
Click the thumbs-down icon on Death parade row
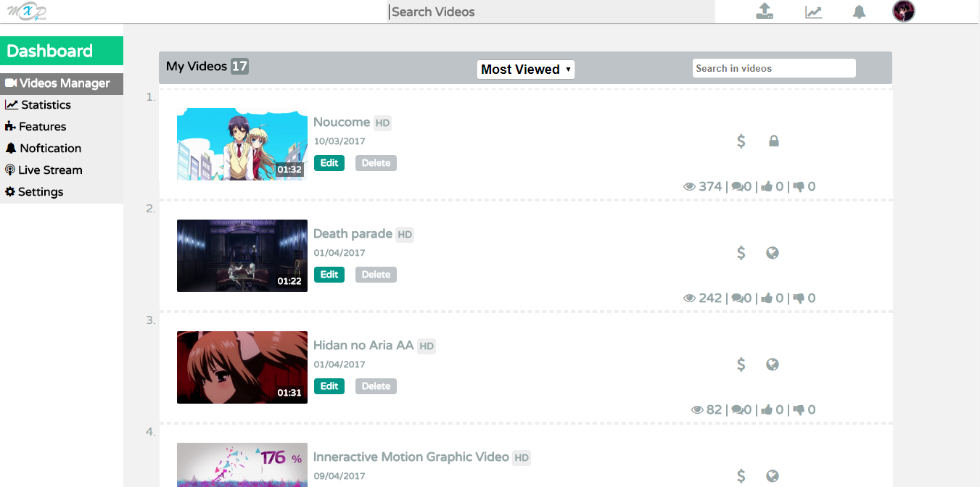click(799, 299)
